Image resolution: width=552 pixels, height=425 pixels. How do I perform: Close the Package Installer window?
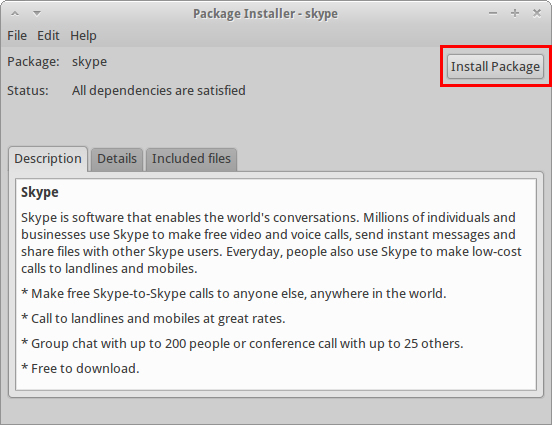point(537,13)
